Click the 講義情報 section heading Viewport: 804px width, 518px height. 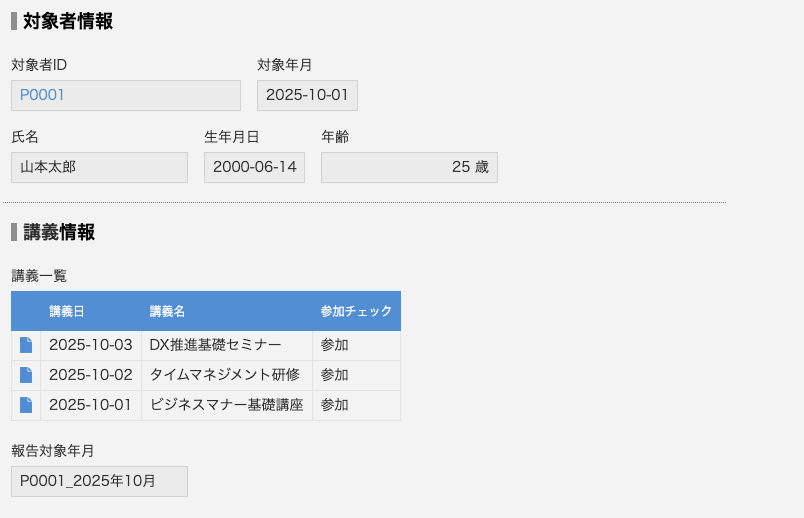tap(59, 232)
